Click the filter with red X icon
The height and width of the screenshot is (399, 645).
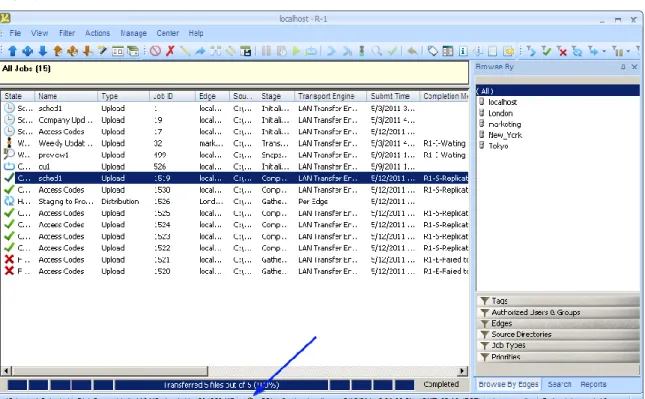561,51
